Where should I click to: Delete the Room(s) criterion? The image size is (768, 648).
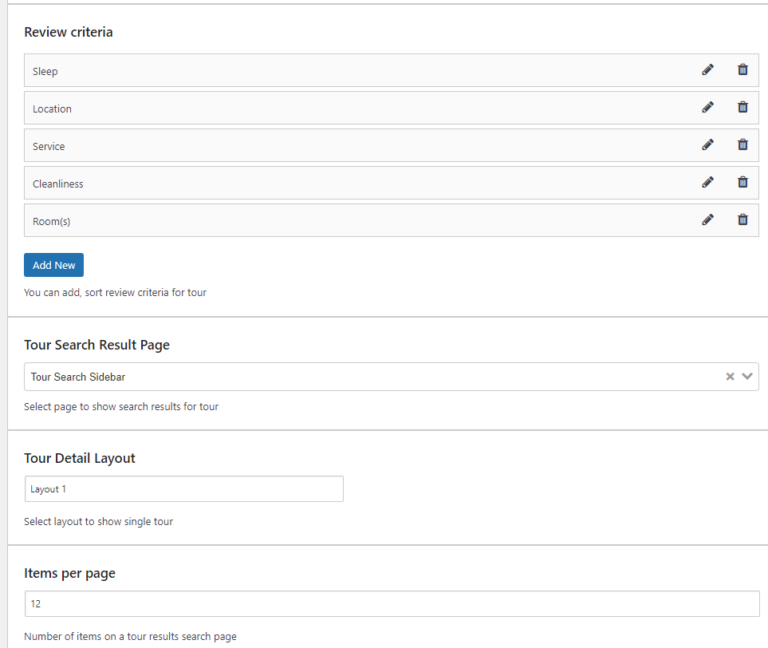tap(743, 220)
